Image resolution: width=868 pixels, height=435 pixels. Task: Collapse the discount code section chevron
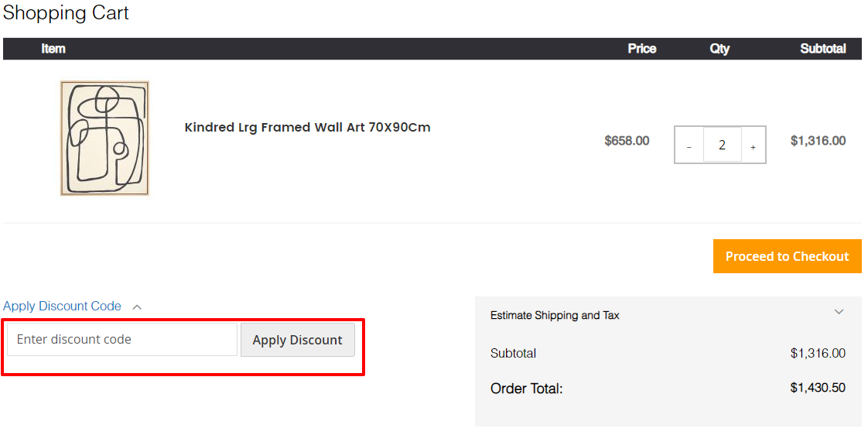point(137,307)
